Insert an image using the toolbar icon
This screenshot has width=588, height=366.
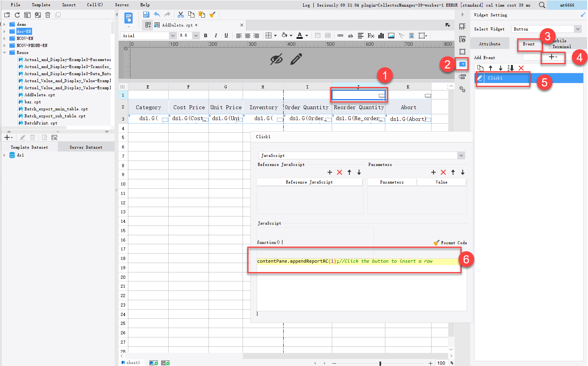[391, 36]
